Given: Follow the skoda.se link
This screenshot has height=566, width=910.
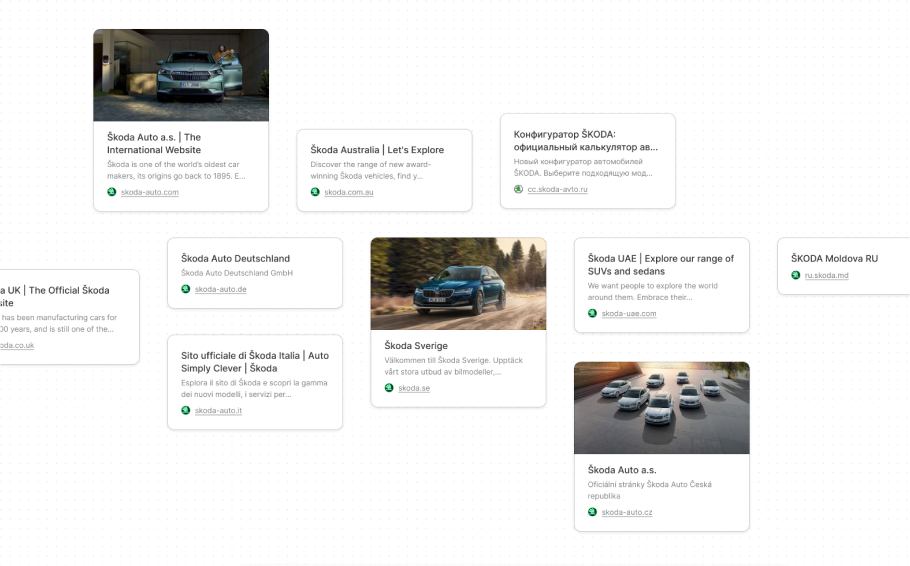Looking at the screenshot, I should [x=414, y=388].
